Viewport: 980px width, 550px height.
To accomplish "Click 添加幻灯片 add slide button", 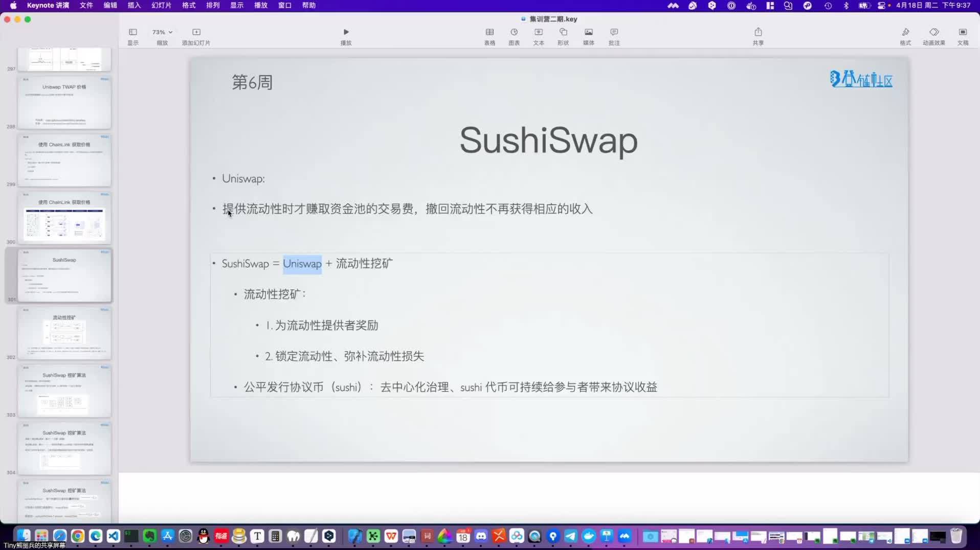I will point(196,36).
